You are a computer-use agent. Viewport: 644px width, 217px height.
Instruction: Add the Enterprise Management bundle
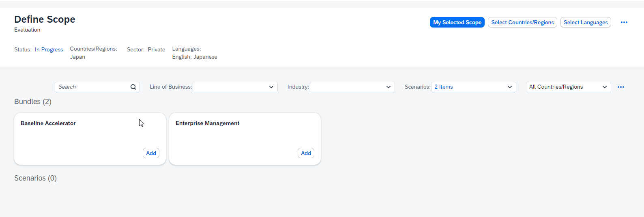(x=306, y=153)
